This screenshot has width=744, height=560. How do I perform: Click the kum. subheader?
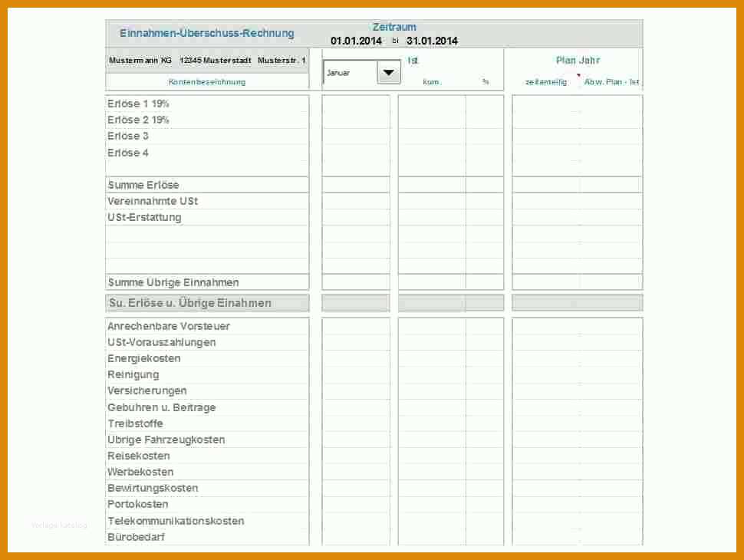[x=431, y=81]
